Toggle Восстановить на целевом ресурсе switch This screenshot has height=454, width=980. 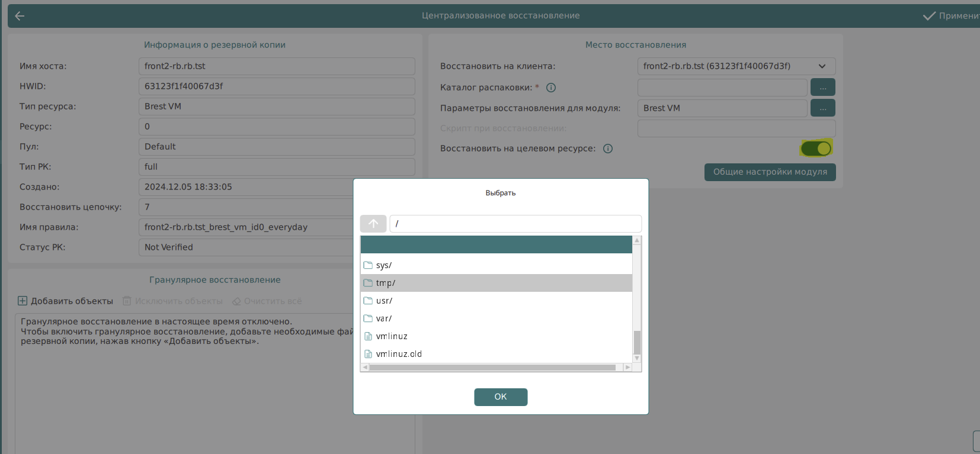(x=816, y=149)
